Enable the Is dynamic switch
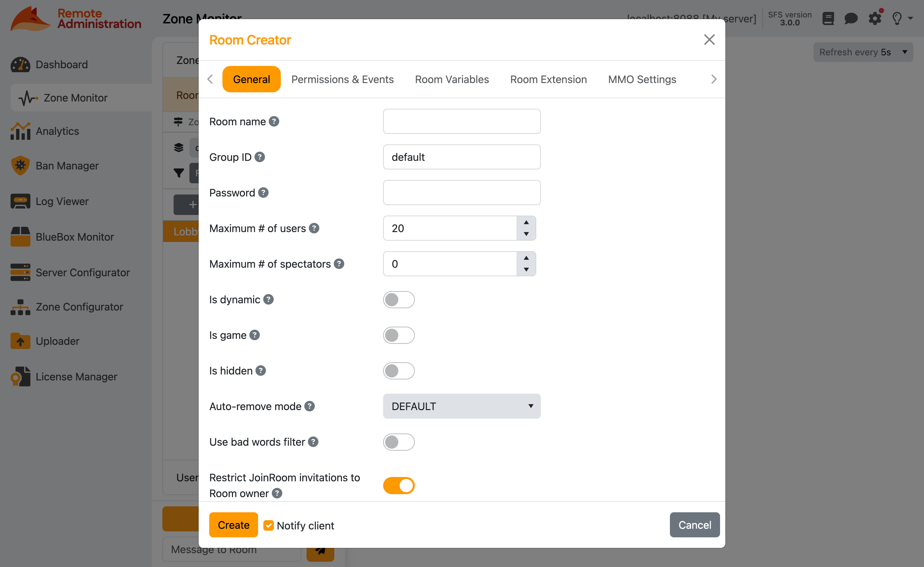This screenshot has height=567, width=924. pos(399,299)
